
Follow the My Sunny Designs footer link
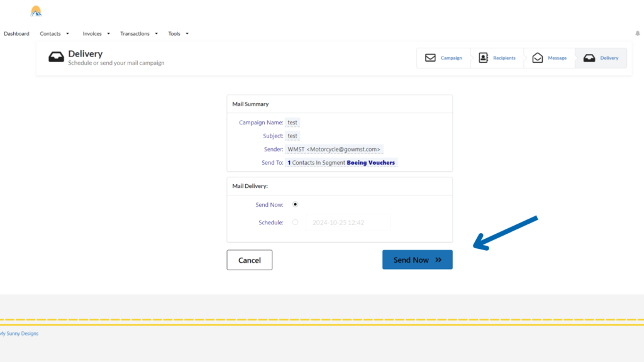(18, 334)
